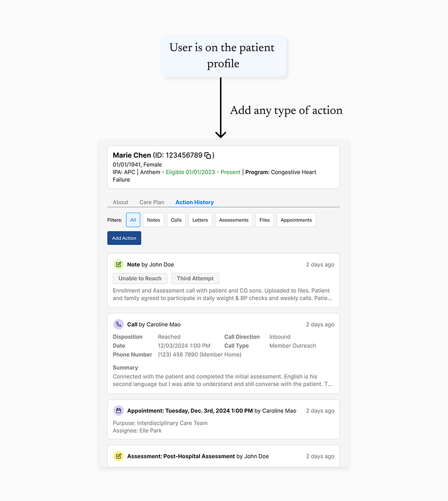Click the yellow Assessment icon

click(119, 456)
